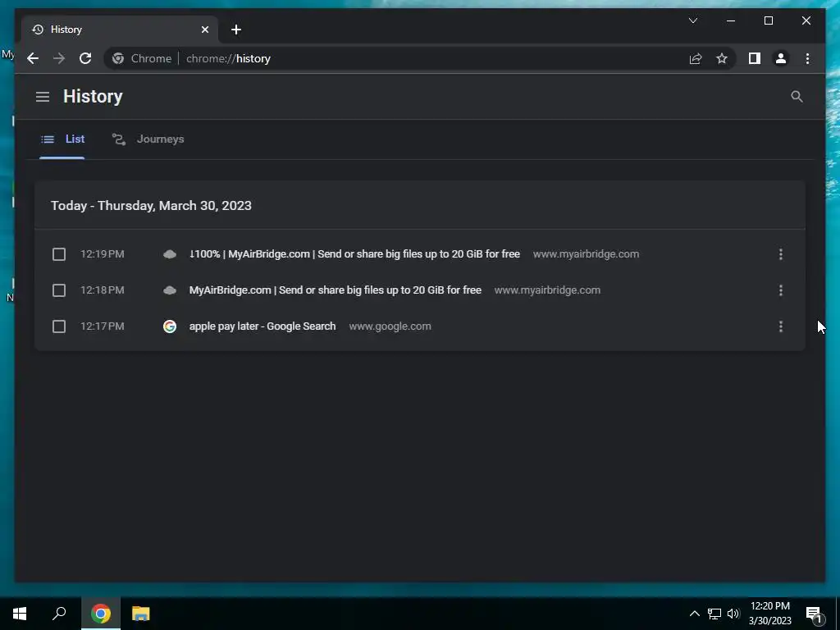Screen dimensions: 840x630
Task: Show hidden system tray icons
Action: [694, 614]
